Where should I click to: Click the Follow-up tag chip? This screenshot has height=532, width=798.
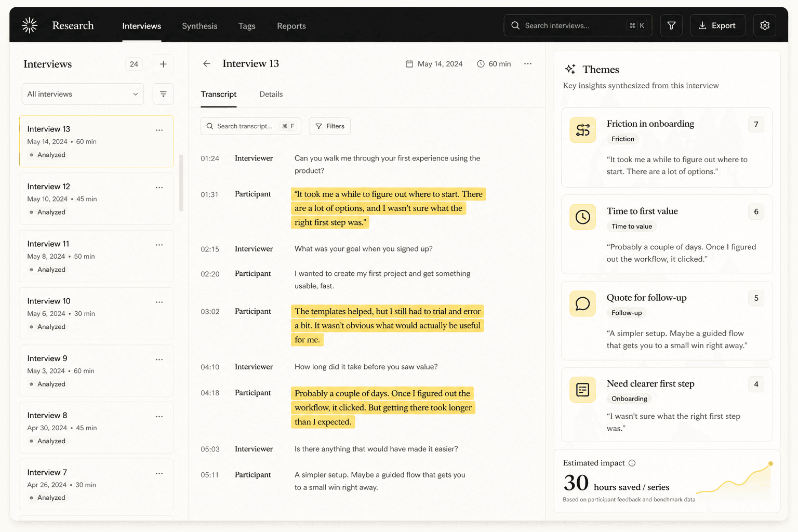(627, 313)
